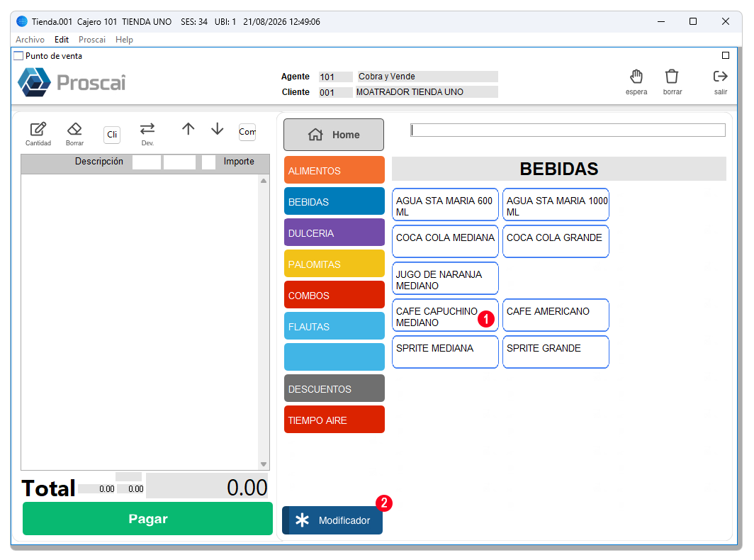Image resolution: width=754 pixels, height=560 pixels.
Task: Add CAFE CAPUCHINO MEDIANO
Action: pyautogui.click(x=445, y=315)
